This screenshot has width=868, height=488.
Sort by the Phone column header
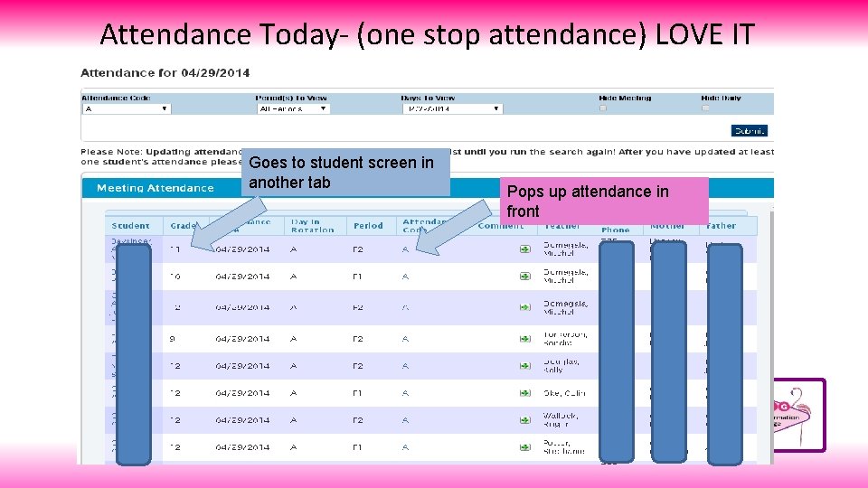pyautogui.click(x=616, y=230)
